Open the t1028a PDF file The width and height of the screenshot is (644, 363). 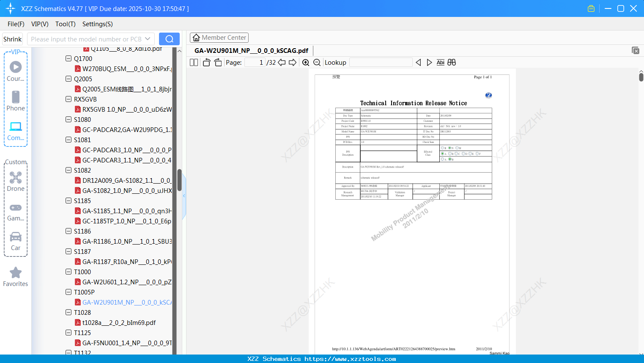point(115,323)
